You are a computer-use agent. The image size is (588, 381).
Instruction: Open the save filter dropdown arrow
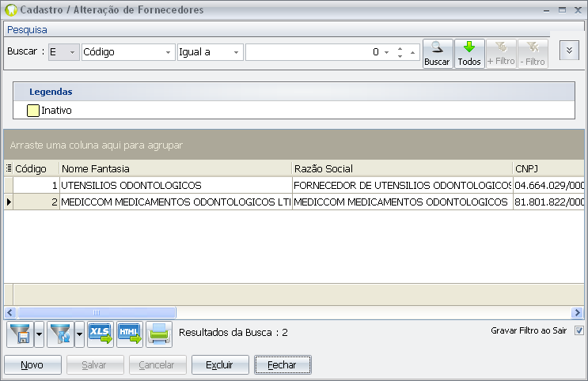(x=39, y=334)
